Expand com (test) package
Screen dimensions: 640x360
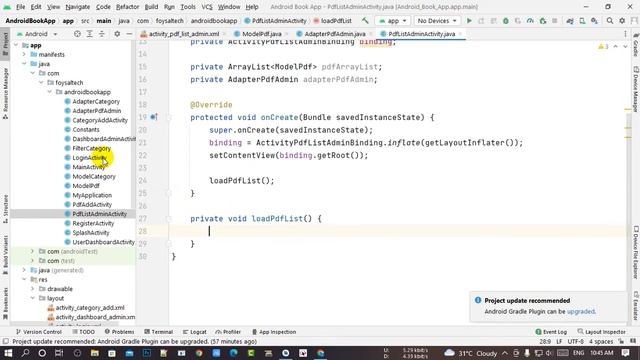click(32, 261)
